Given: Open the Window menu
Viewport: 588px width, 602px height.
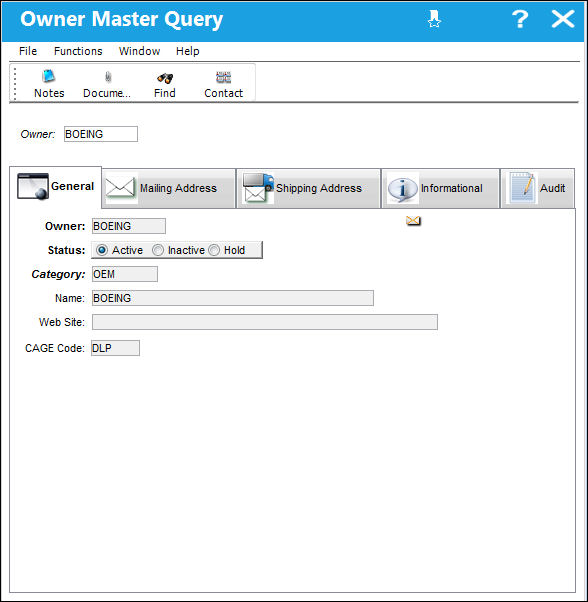Looking at the screenshot, I should [139, 51].
